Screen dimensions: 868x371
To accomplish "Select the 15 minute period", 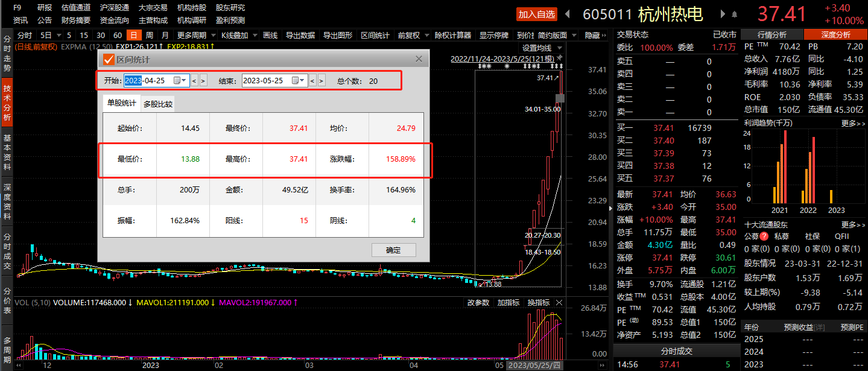I will click(x=84, y=36).
